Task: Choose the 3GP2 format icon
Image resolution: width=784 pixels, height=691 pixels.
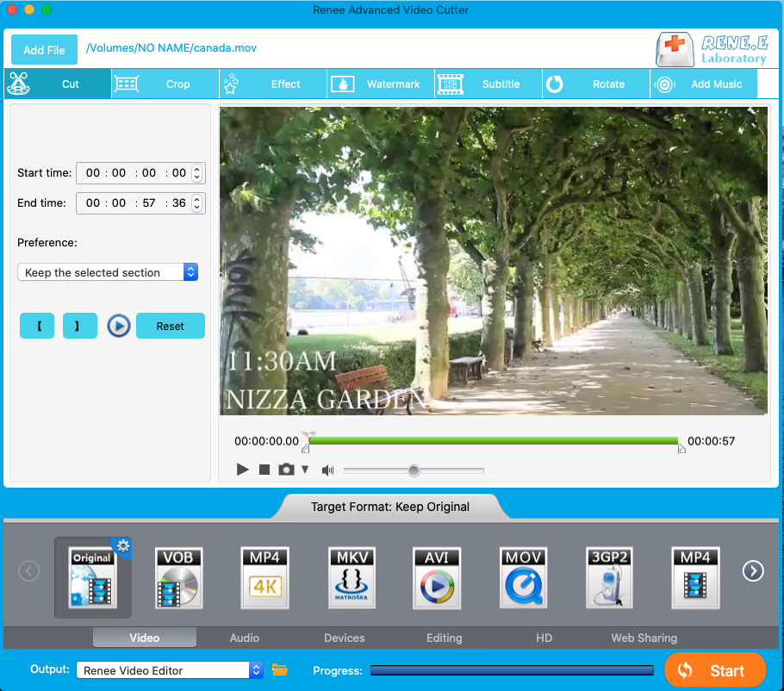Action: pyautogui.click(x=609, y=577)
